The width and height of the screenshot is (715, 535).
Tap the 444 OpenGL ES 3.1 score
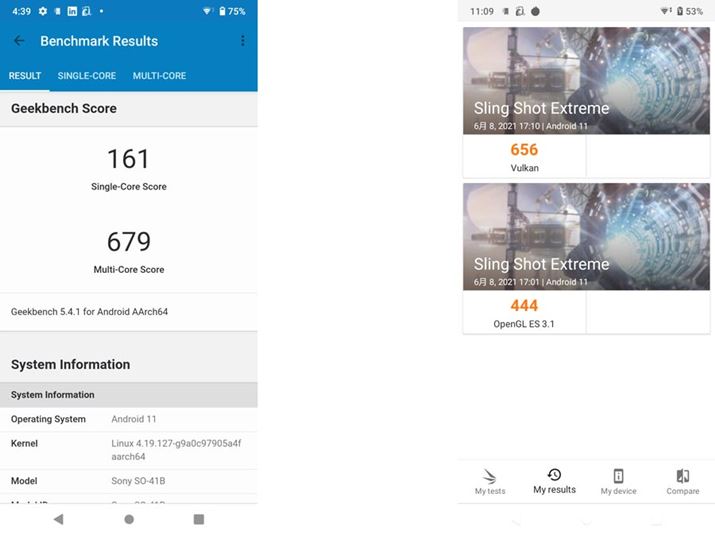coord(524,306)
